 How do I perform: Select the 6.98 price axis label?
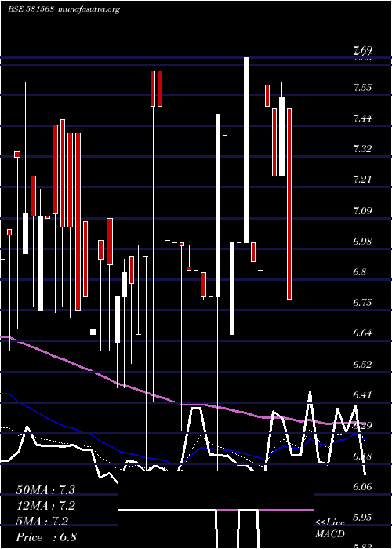click(x=362, y=242)
